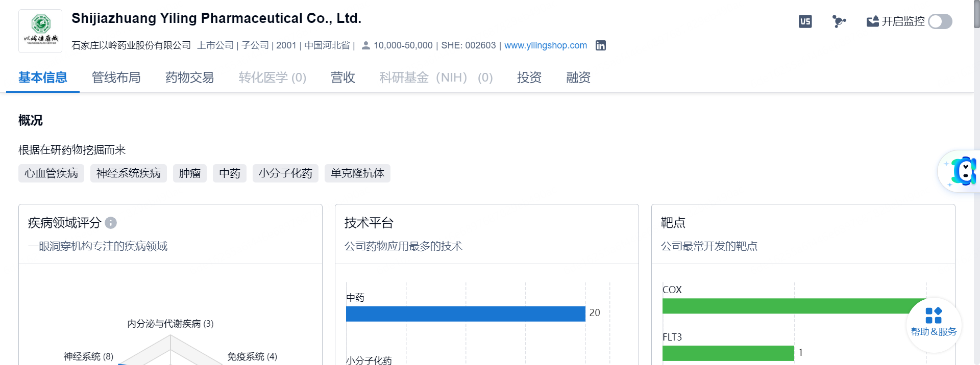The width and height of the screenshot is (980, 365).
Task: Click the green FLT3 bar
Action: (728, 353)
